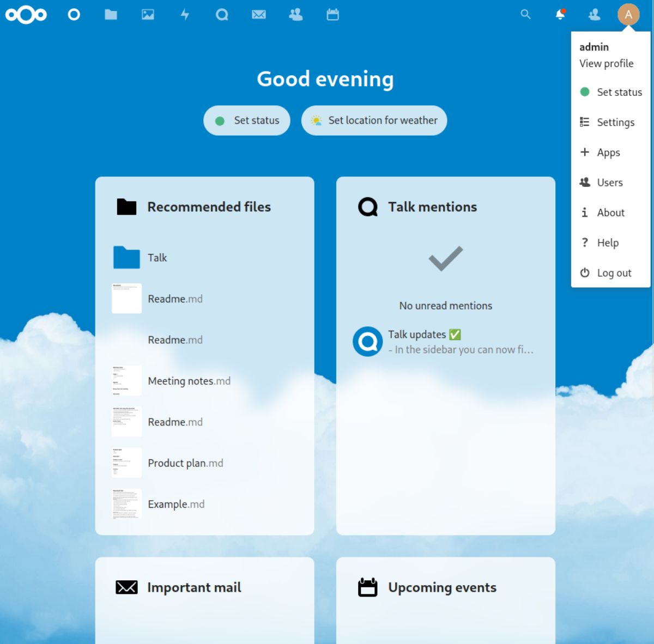Click the plus icon beside Apps
Viewport: 654px width, 644px height.
click(x=585, y=152)
